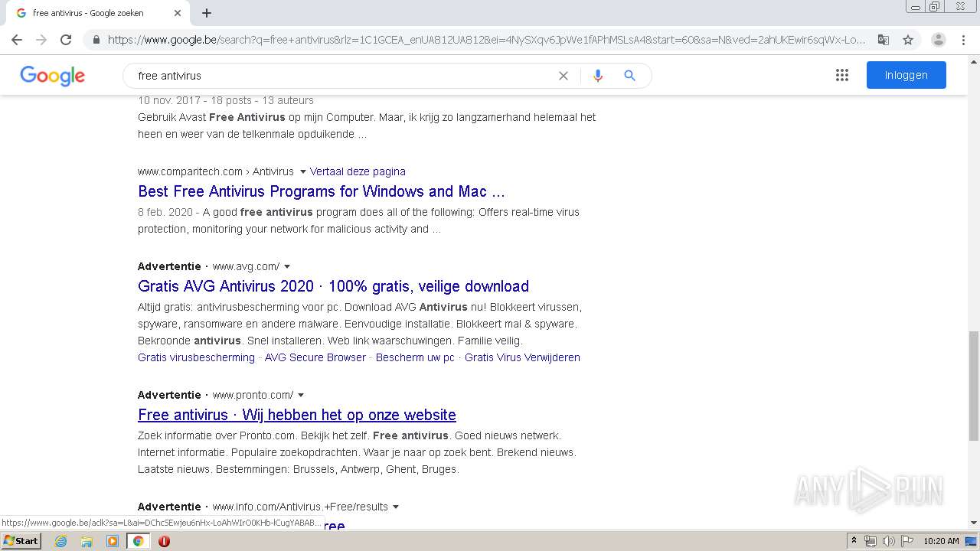Open Windows Media Player taskbar icon
Viewport: 980px width, 551px height.
(x=113, y=541)
